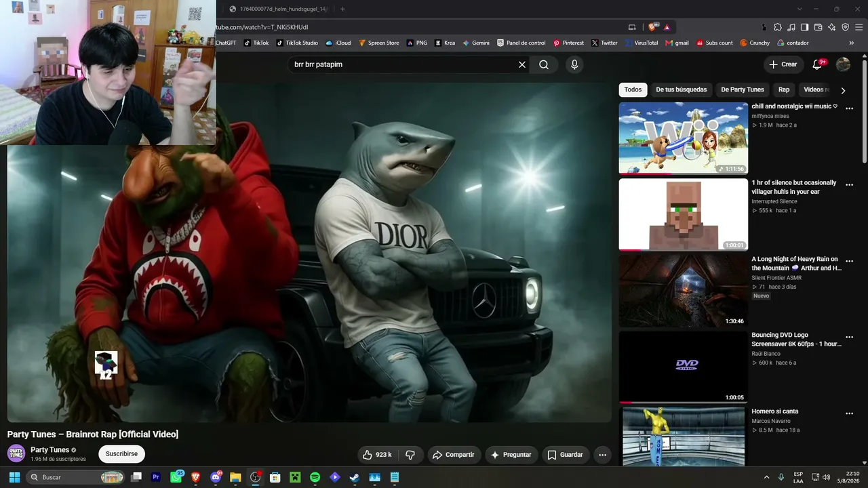This screenshot has height=488, width=868.
Task: Save the video with Guardar
Action: 566,455
